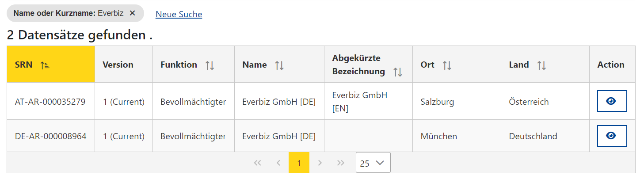View details of AT-AR-000035279 eye icon
644x183 pixels.
[x=612, y=101]
